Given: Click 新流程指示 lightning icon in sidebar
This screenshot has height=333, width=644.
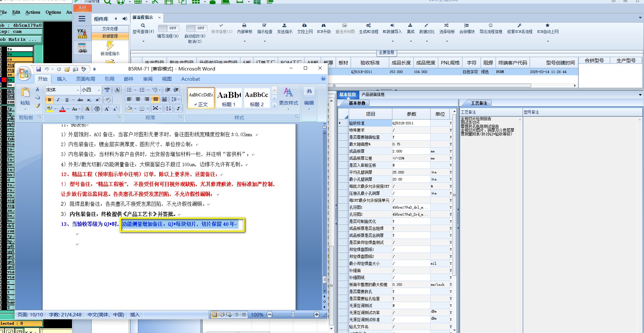Looking at the screenshot, I should (x=110, y=45).
